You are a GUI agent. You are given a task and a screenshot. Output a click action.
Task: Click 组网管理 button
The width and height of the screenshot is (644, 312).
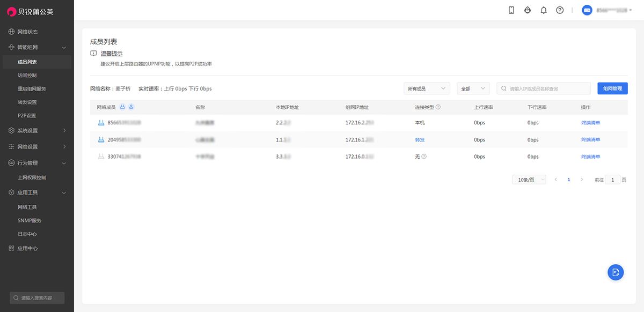pyautogui.click(x=612, y=88)
